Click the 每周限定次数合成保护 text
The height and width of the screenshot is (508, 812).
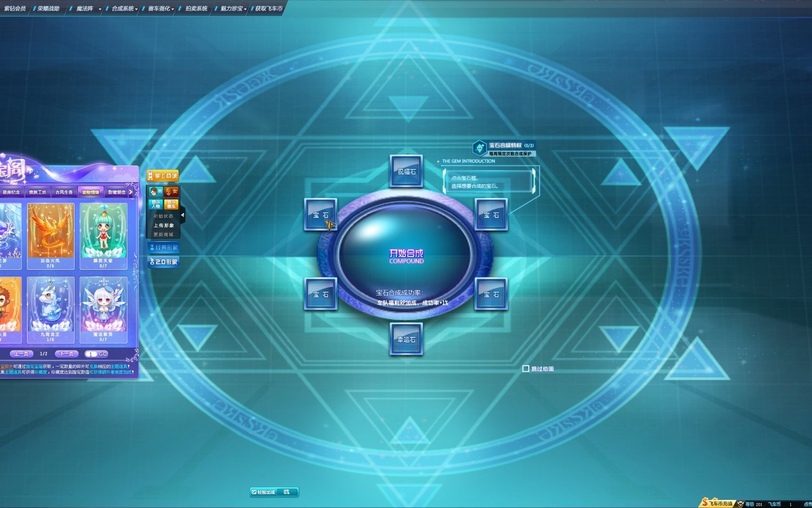(x=510, y=154)
